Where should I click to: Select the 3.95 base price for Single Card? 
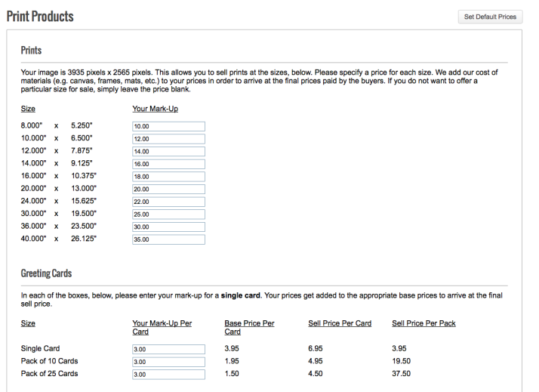click(x=232, y=348)
